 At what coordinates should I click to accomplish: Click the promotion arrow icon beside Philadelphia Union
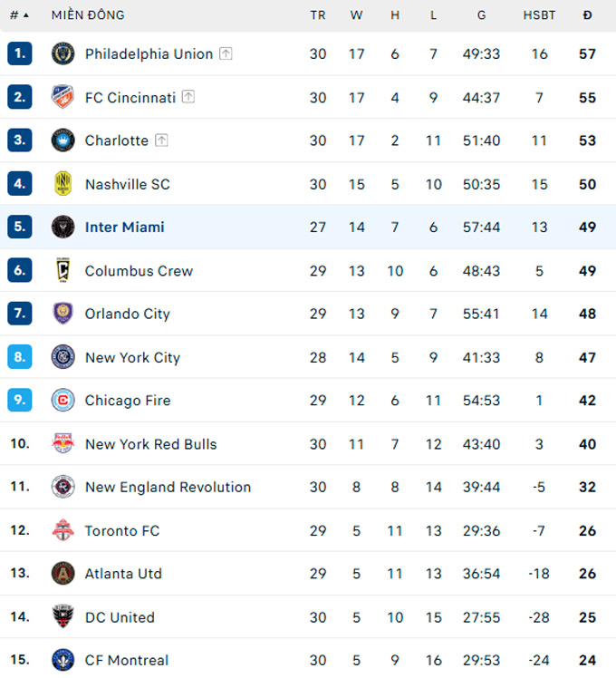pos(226,53)
